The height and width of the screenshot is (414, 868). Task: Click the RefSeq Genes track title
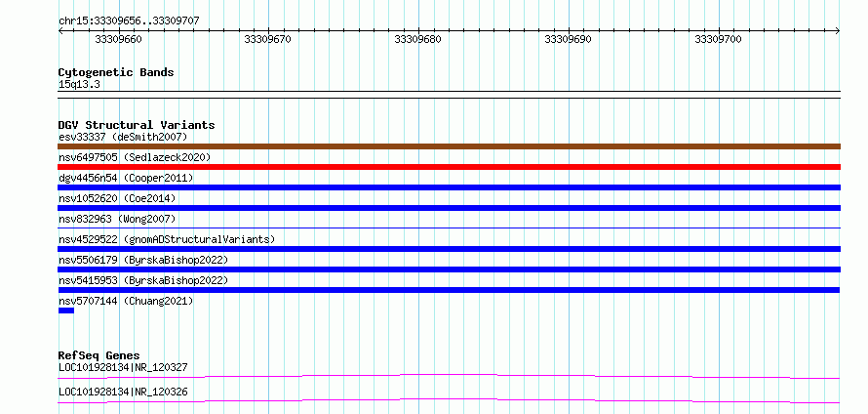99,355
